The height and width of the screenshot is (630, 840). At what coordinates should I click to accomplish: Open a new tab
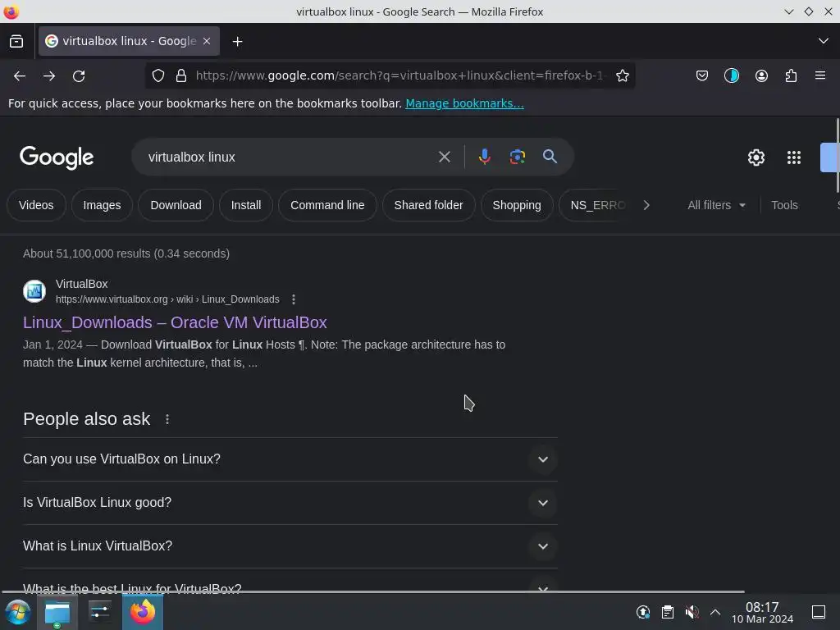pos(237,41)
